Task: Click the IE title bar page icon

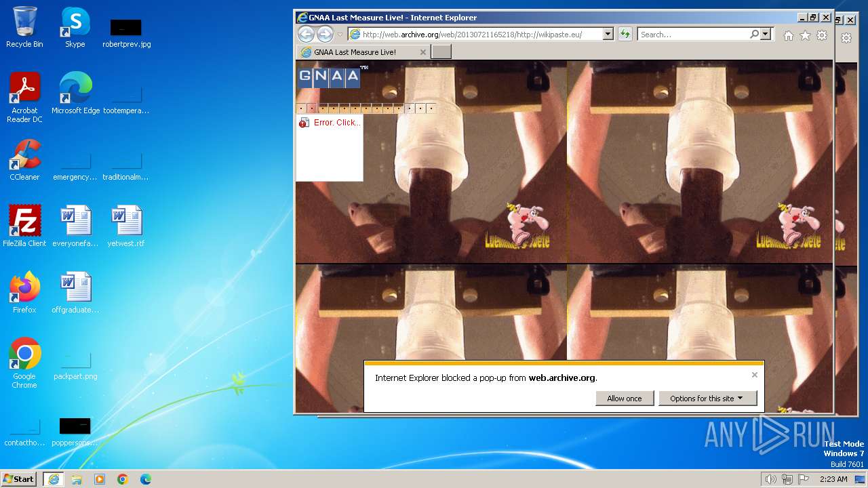Action: (302, 18)
